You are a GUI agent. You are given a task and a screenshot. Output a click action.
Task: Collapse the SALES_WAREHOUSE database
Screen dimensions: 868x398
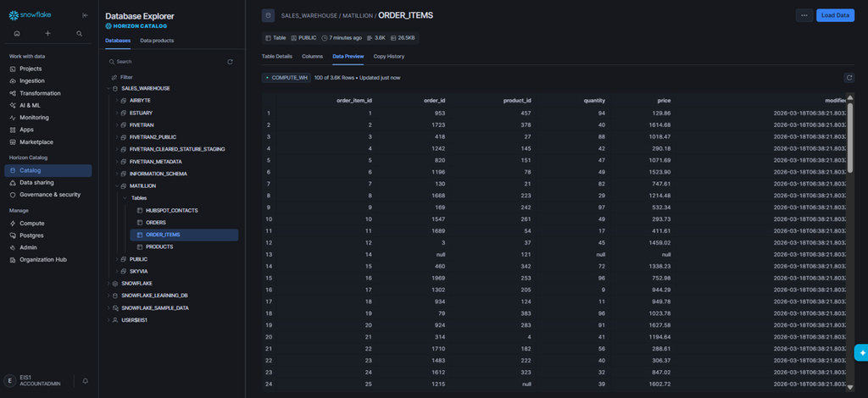[x=108, y=88]
